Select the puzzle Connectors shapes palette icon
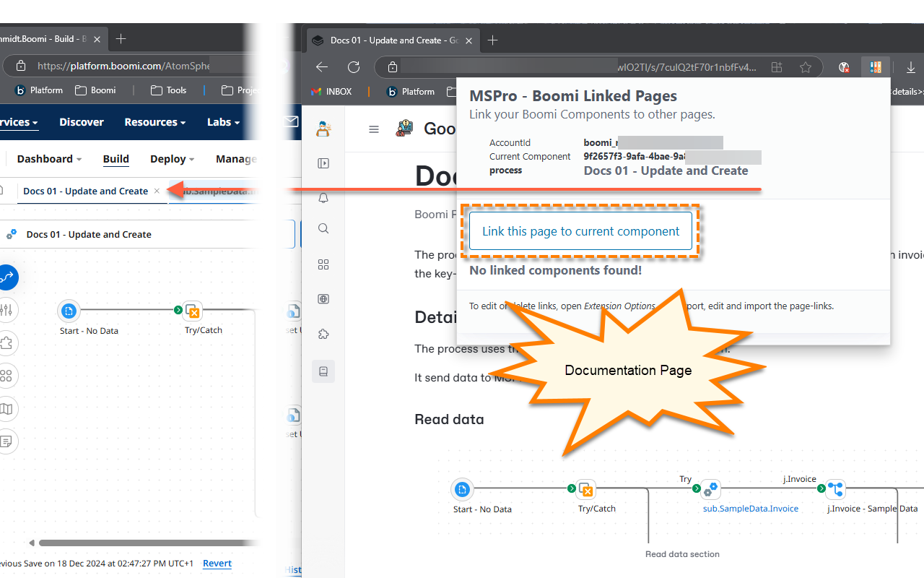Image resolution: width=924 pixels, height=578 pixels. (x=6, y=342)
